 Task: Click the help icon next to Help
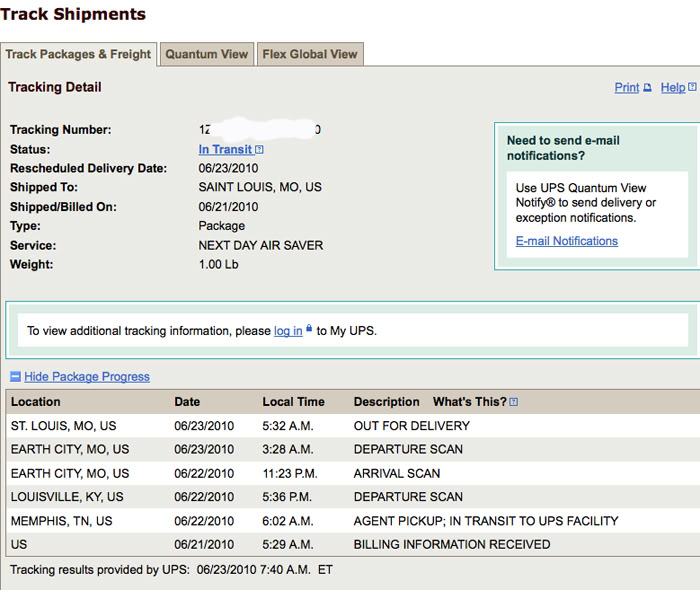pyautogui.click(x=692, y=88)
